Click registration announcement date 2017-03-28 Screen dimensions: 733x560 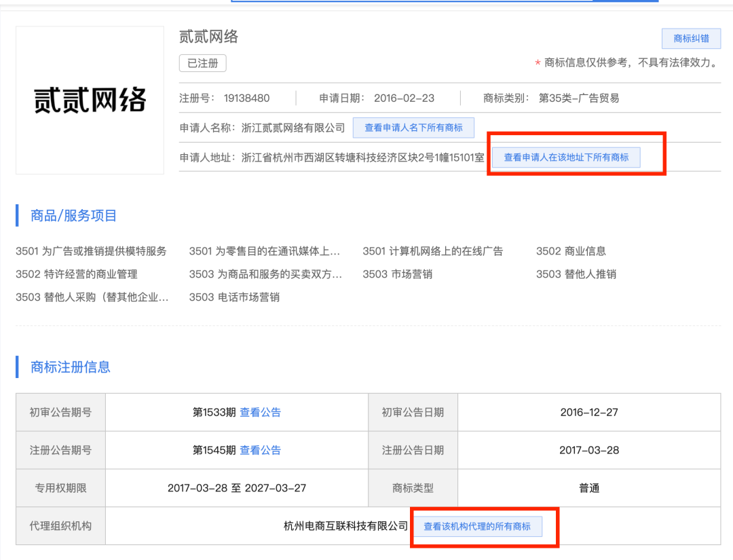pos(589,450)
